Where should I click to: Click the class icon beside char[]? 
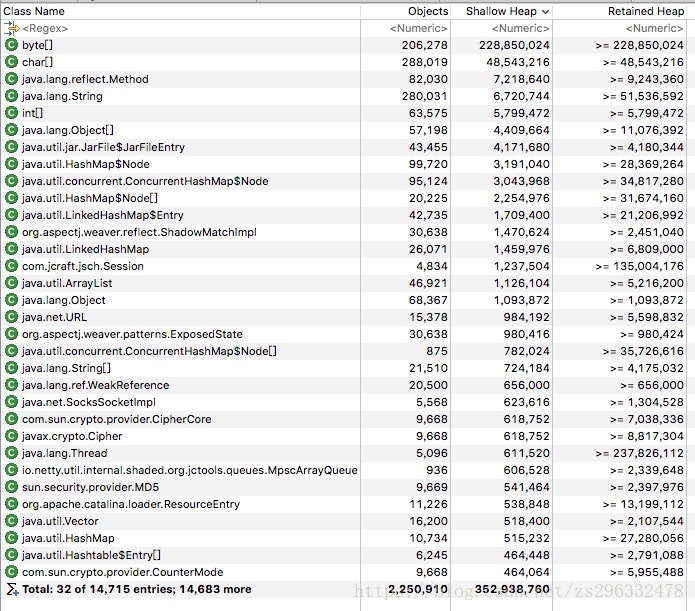pos(11,62)
